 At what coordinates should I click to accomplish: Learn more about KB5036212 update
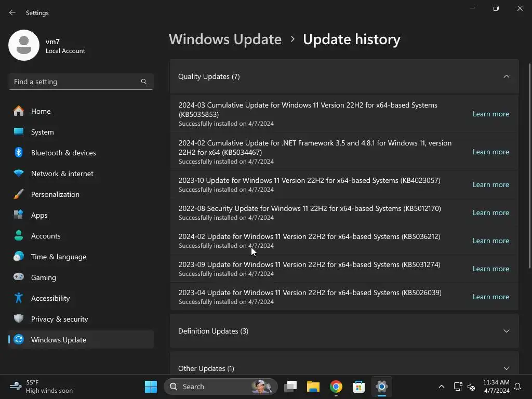click(x=490, y=241)
